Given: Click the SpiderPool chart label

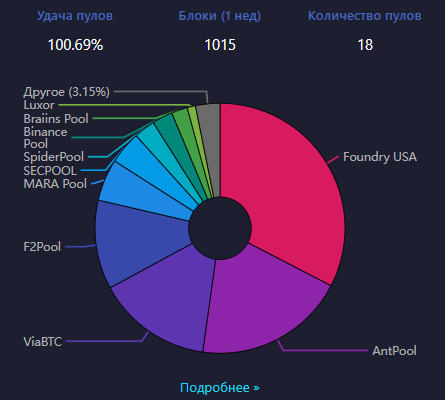Looking at the screenshot, I should click(53, 157).
